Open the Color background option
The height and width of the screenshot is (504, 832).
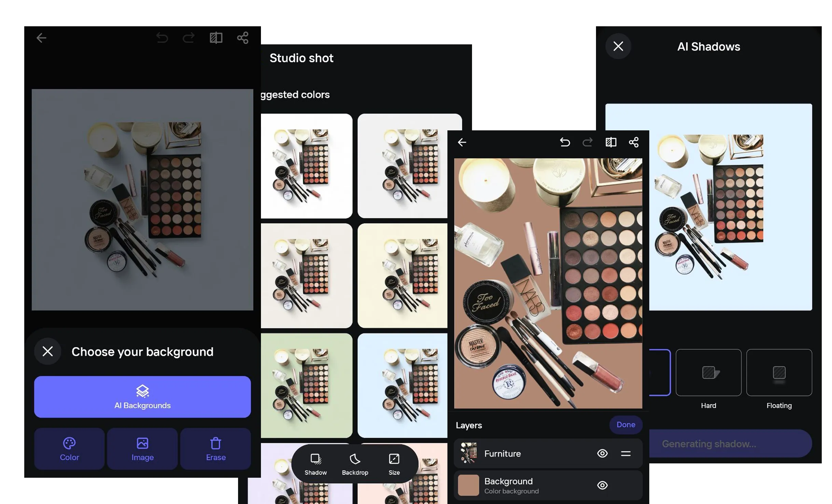[x=69, y=449]
